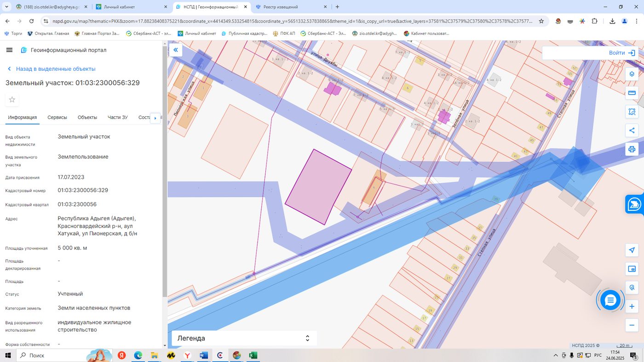This screenshot has height=362, width=644.
Task: Add parcel to favorites star
Action: tap(12, 100)
